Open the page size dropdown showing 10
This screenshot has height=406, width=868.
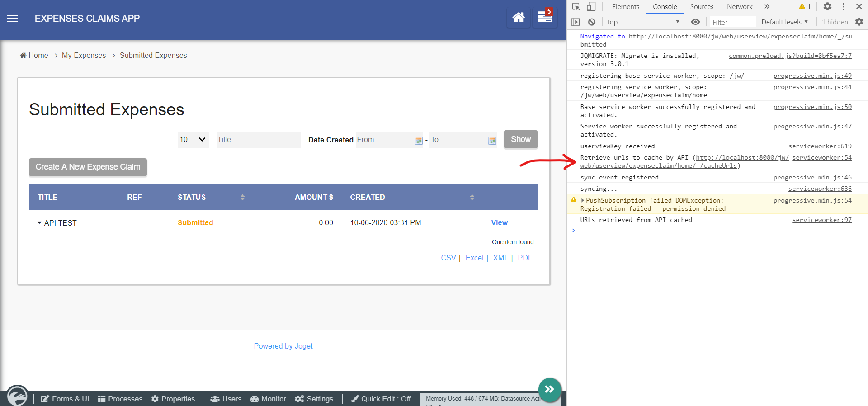pyautogui.click(x=193, y=140)
